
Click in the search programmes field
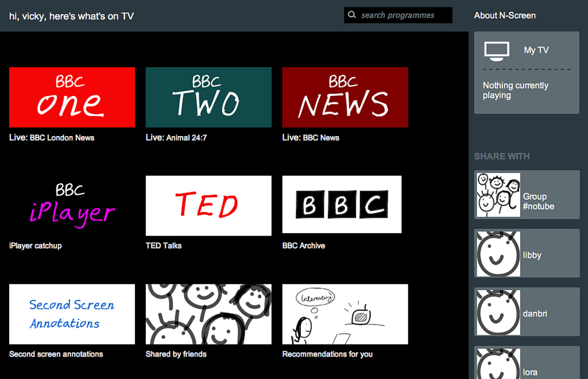pos(404,16)
